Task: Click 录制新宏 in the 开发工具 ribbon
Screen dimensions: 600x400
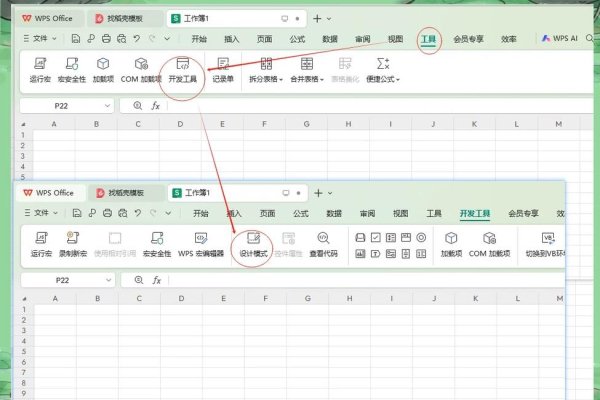Action: [x=73, y=244]
